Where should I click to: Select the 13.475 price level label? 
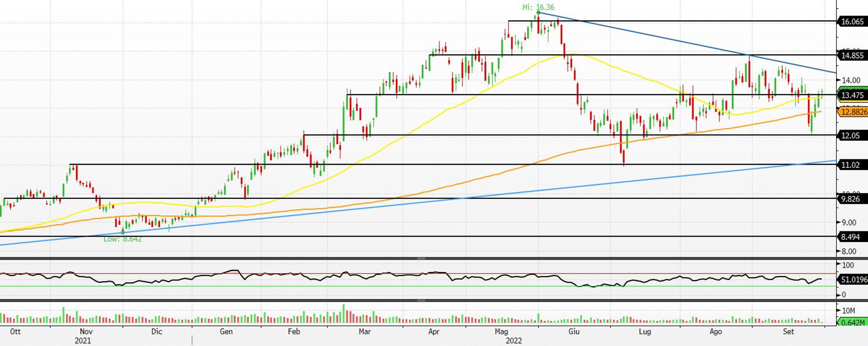click(x=852, y=95)
